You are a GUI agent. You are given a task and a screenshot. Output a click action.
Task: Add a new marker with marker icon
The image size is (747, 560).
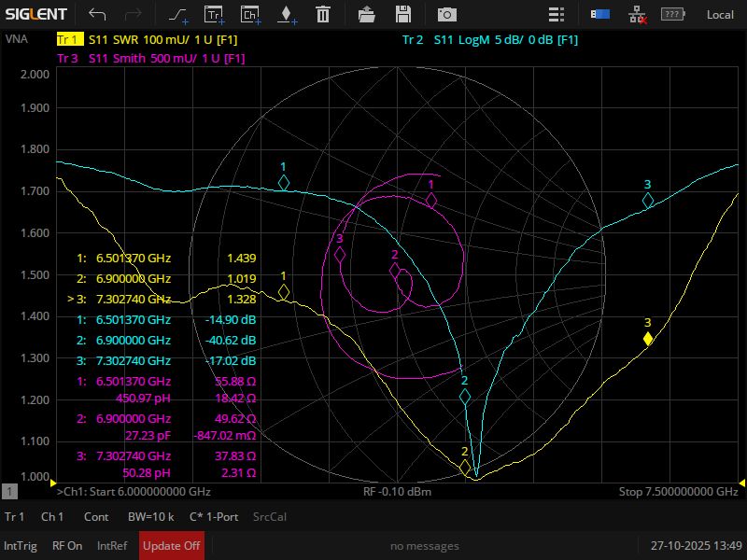[286, 14]
